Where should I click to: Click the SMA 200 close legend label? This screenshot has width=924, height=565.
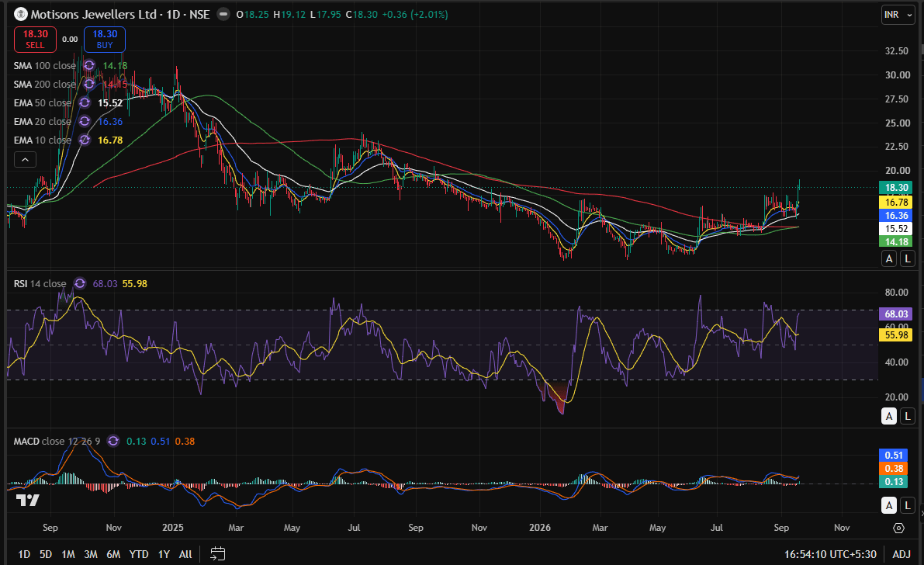click(x=45, y=85)
